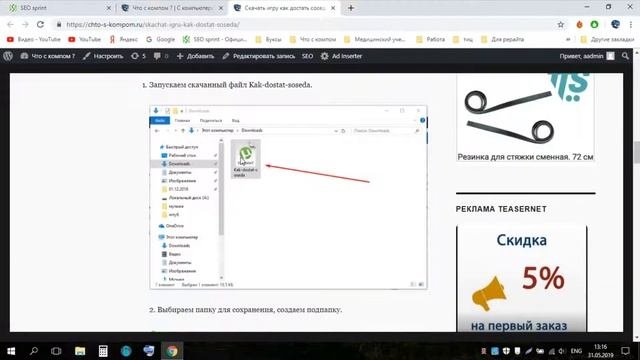Open the Windows notification center icon
This screenshot has height=360, width=640.
click(x=625, y=351)
